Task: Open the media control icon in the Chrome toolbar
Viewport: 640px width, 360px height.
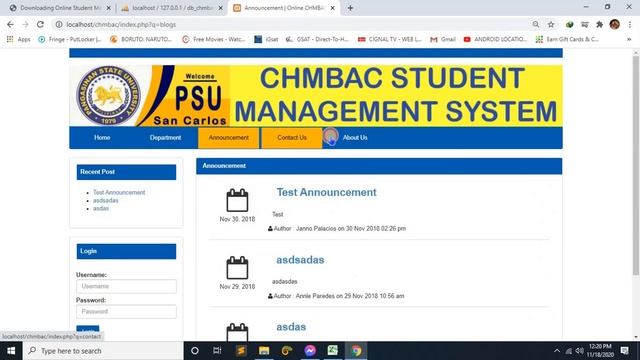Action: (584, 24)
